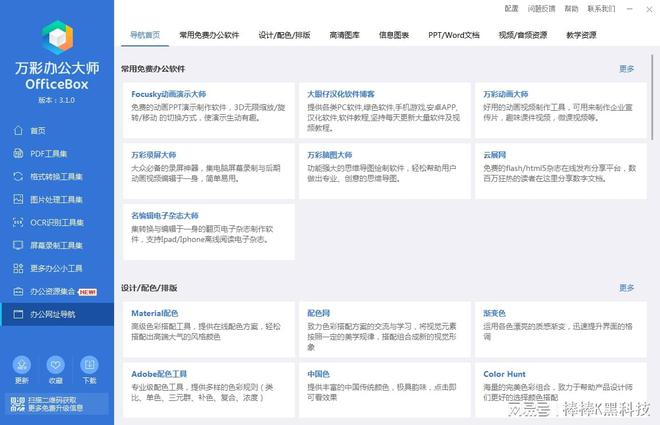Viewport: 660px width, 425px height.
Task: Open the 万彩动画大师 link
Action: [506, 94]
